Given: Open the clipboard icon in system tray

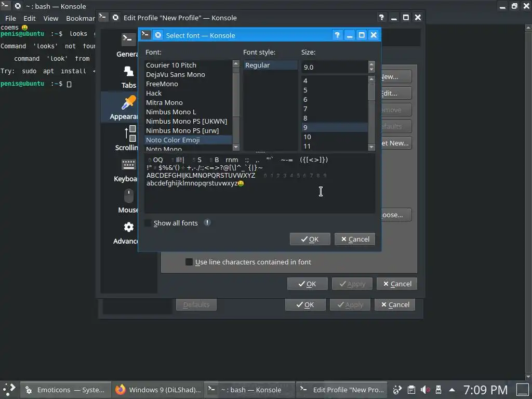Looking at the screenshot, I should (411, 390).
